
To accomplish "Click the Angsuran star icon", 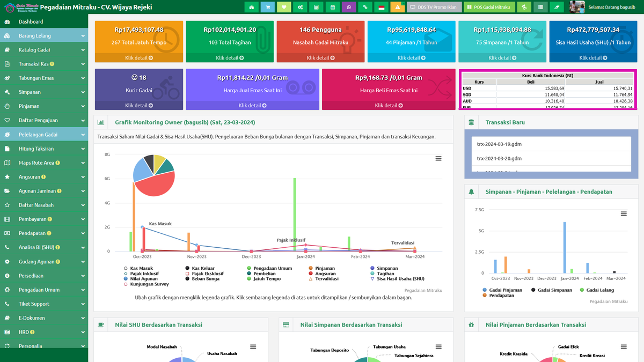I will coord(7,177).
